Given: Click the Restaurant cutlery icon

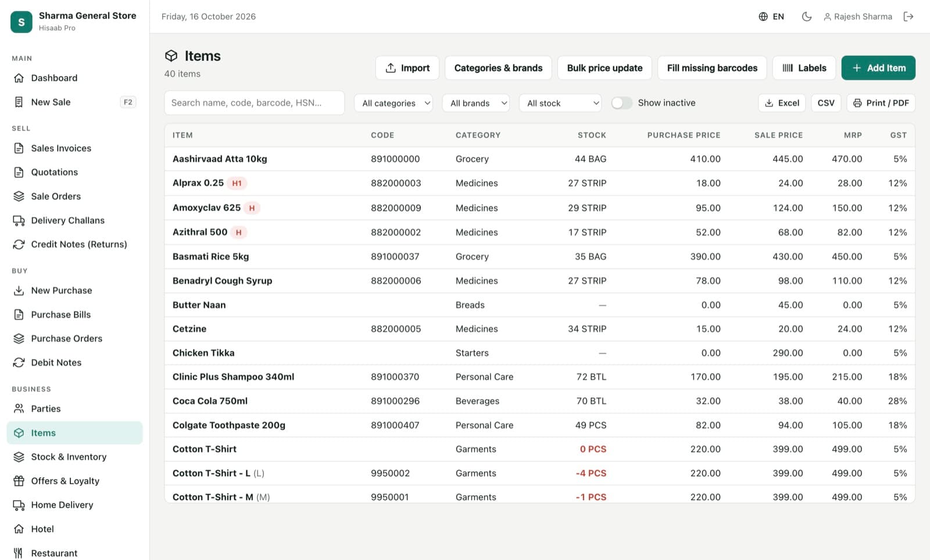Looking at the screenshot, I should (19, 553).
